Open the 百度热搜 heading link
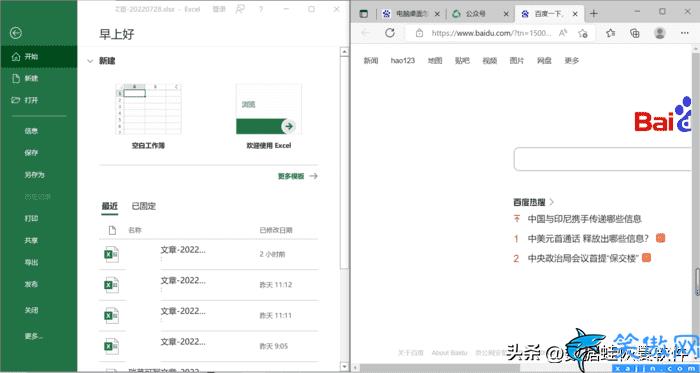 529,202
